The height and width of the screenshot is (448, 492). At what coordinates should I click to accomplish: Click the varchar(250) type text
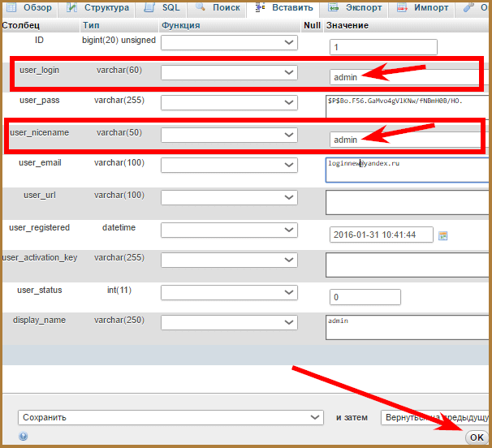[x=119, y=320]
